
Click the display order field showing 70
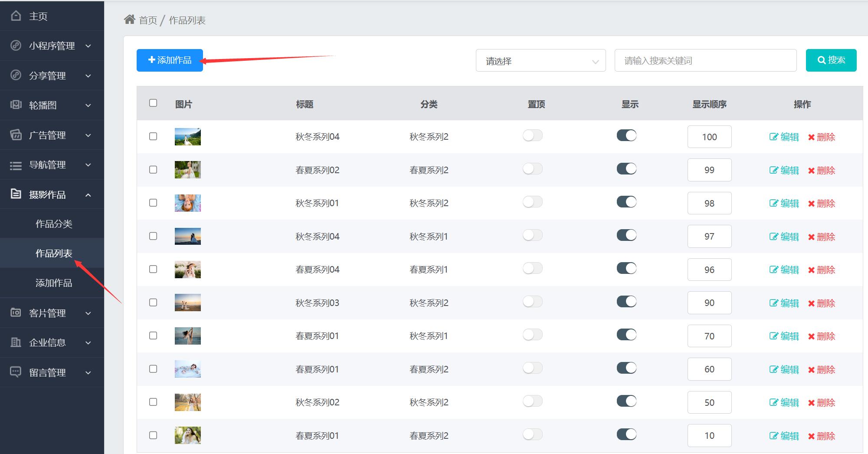pos(709,336)
